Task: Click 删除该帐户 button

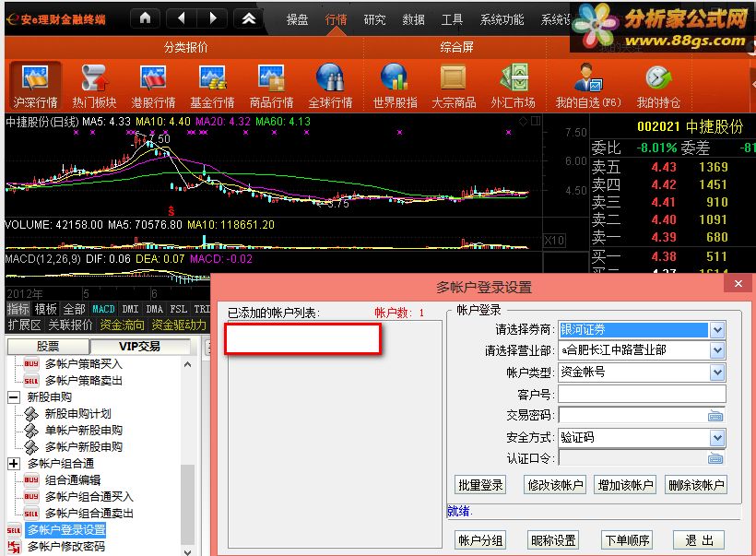Action: (696, 485)
